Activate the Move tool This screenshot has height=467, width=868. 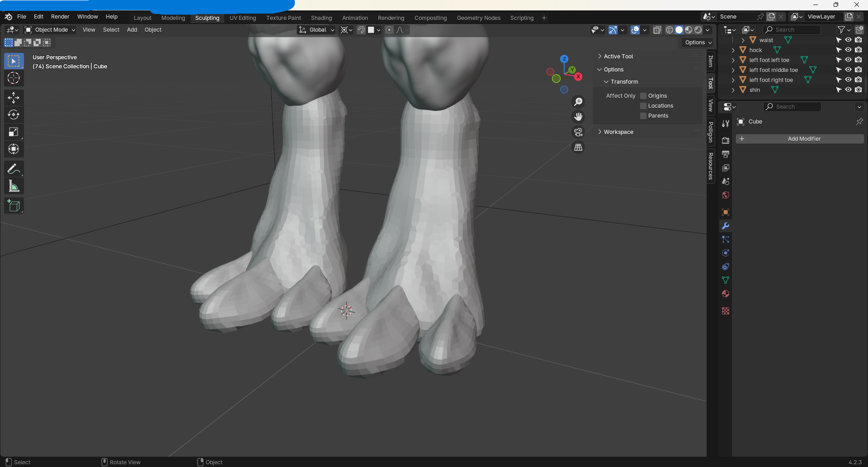(x=14, y=97)
